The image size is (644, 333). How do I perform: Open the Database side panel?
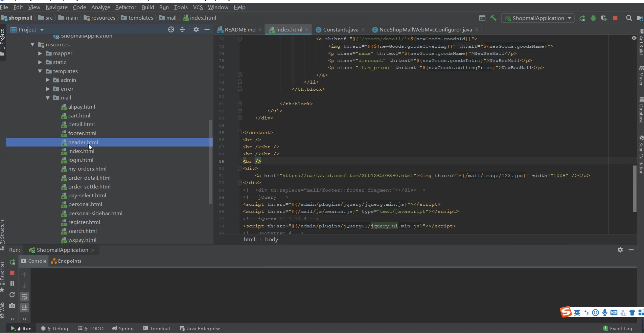tap(641, 110)
